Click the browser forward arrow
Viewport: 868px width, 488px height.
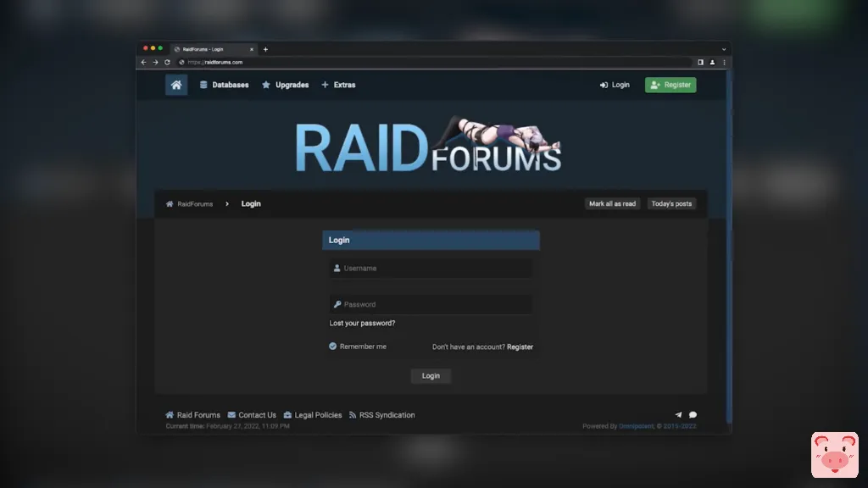155,63
